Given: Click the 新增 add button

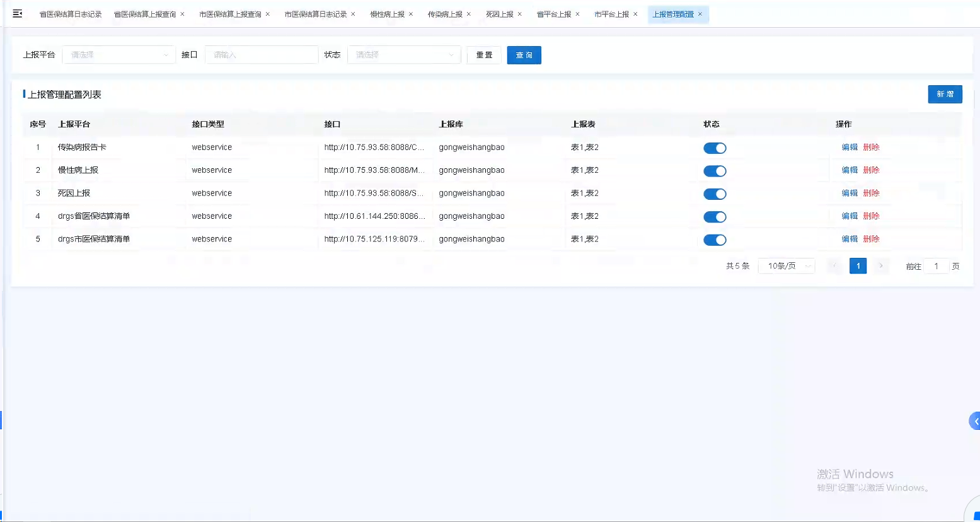Looking at the screenshot, I should click(x=945, y=94).
